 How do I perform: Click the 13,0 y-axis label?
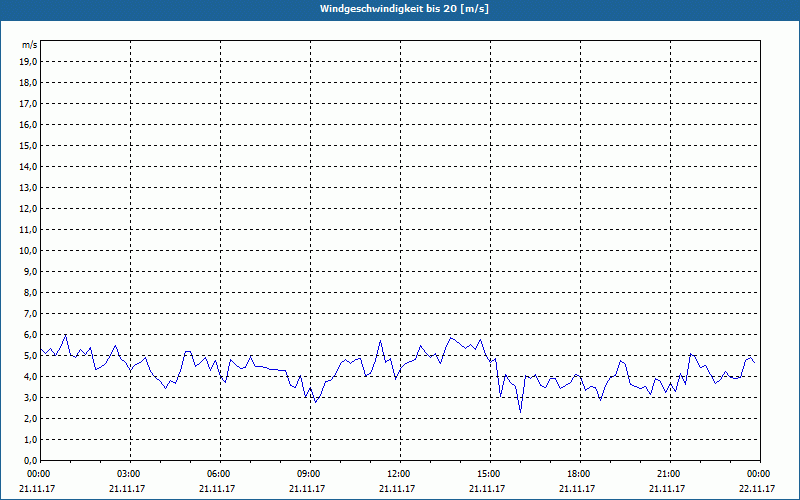click(28, 188)
